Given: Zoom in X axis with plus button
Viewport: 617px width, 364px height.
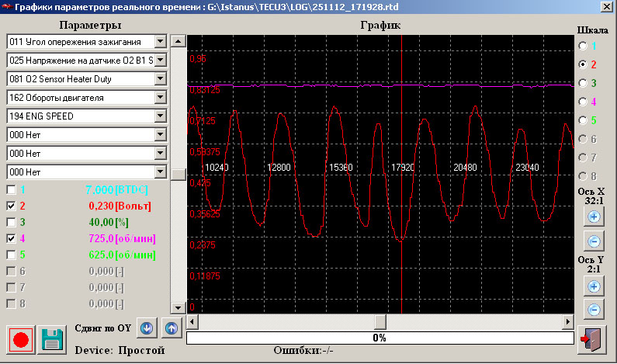Looking at the screenshot, I should tap(594, 217).
